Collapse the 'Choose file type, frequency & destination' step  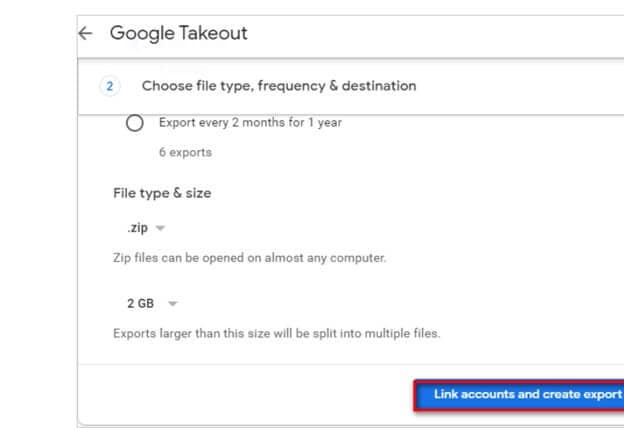(x=278, y=86)
